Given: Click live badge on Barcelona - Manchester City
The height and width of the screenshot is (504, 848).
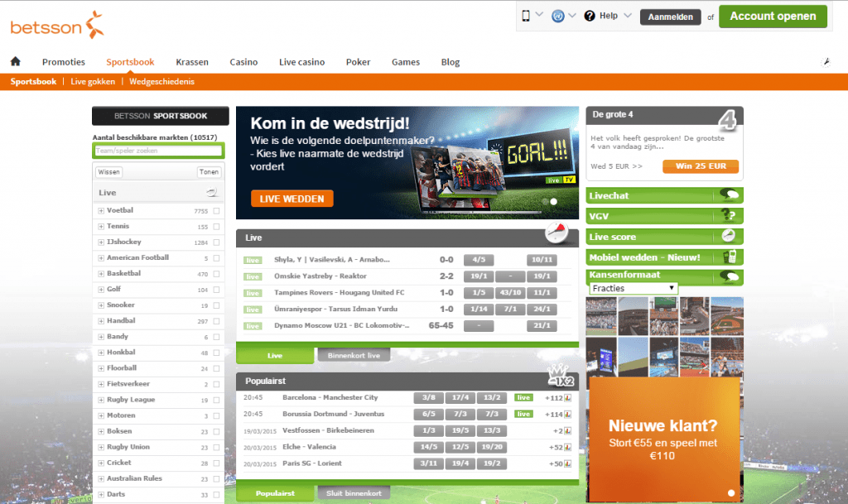Looking at the screenshot, I should point(523,397).
